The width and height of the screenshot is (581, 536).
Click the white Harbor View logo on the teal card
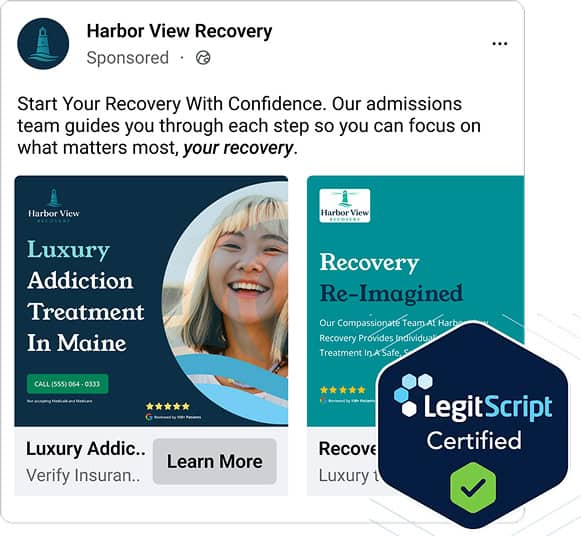click(x=345, y=206)
